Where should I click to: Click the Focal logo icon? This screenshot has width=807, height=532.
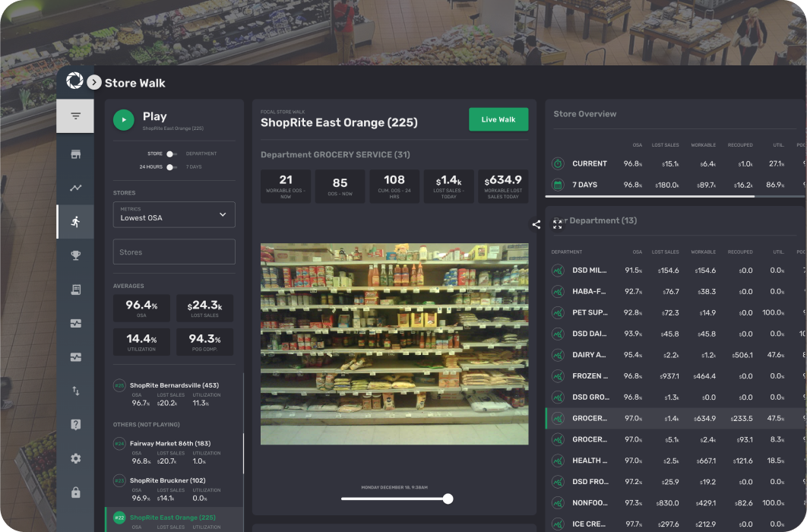point(74,81)
